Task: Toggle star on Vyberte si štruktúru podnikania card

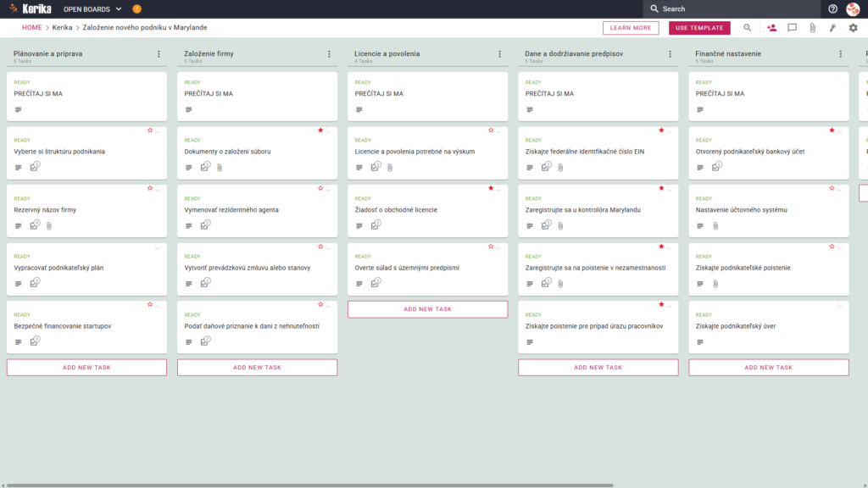Action: 150,130
